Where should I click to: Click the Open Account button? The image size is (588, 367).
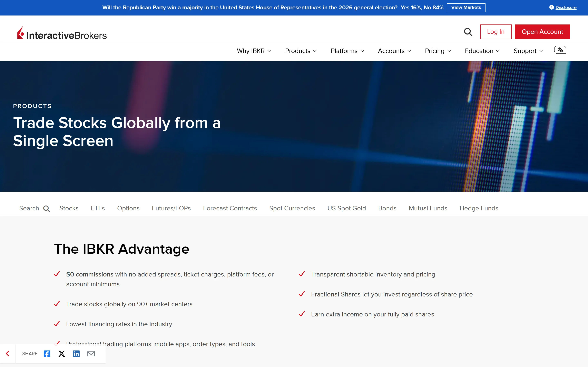pyautogui.click(x=542, y=32)
